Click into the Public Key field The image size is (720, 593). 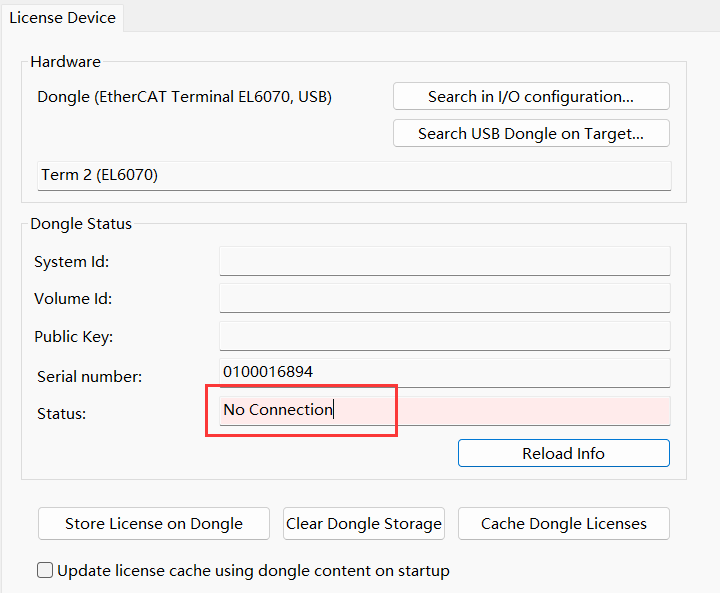click(444, 336)
